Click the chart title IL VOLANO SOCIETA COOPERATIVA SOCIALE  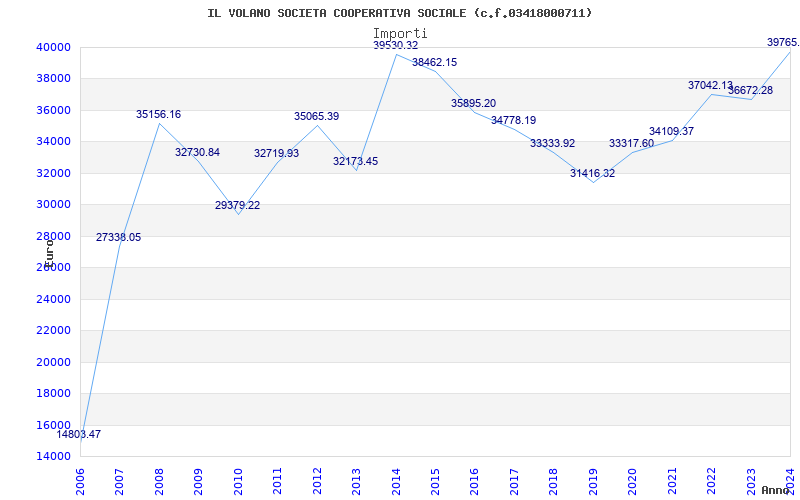tap(399, 13)
